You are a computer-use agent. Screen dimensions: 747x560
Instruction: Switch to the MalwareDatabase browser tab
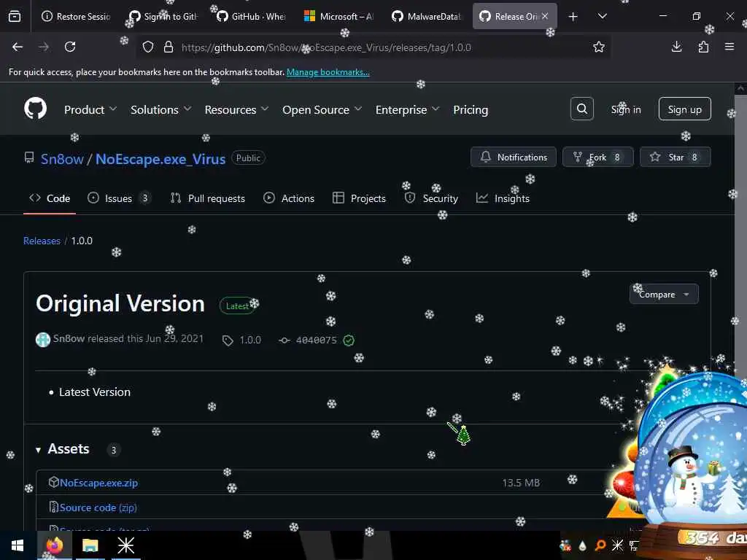[x=426, y=16]
